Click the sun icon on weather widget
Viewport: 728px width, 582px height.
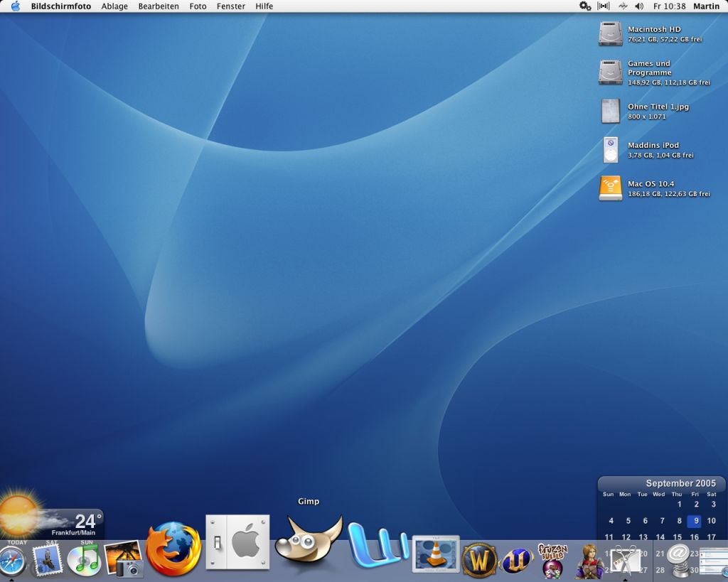tap(19, 514)
